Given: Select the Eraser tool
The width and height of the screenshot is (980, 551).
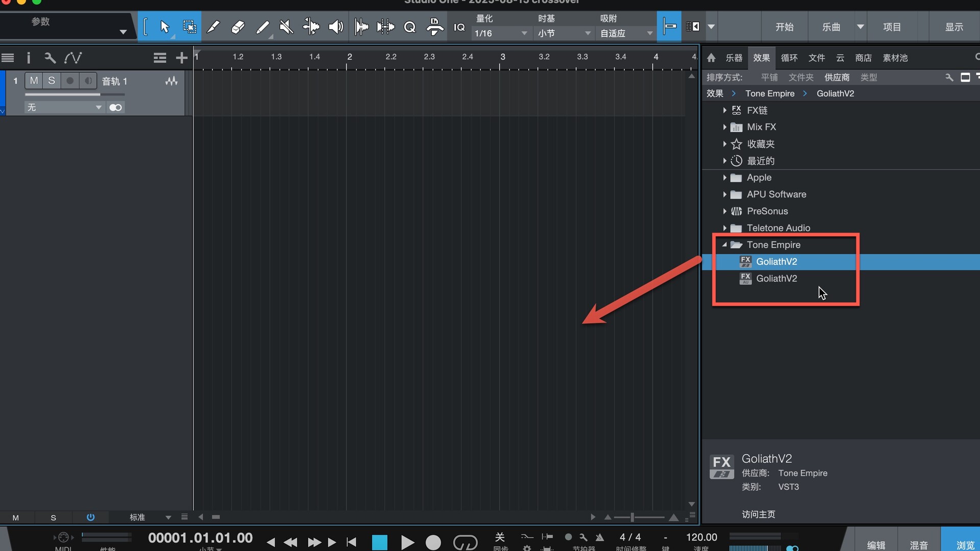Looking at the screenshot, I should 238,27.
